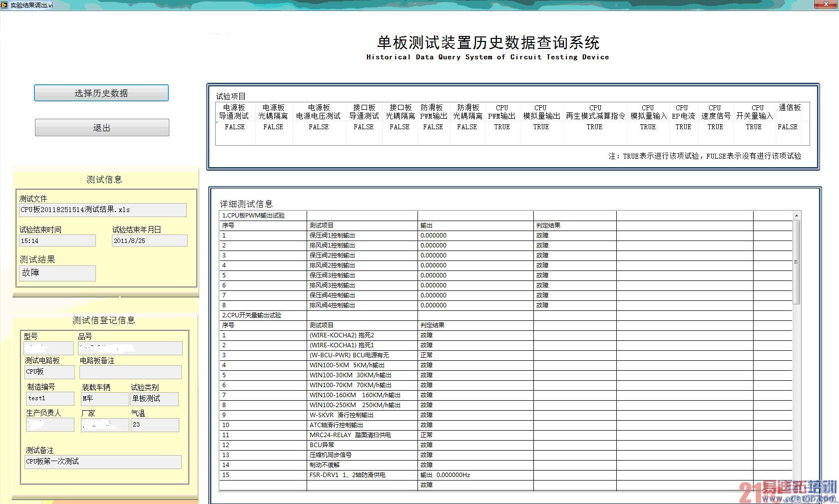The width and height of the screenshot is (839, 504).
Task: Select the 保压阀1控制输出 table row
Action: click(x=334, y=235)
